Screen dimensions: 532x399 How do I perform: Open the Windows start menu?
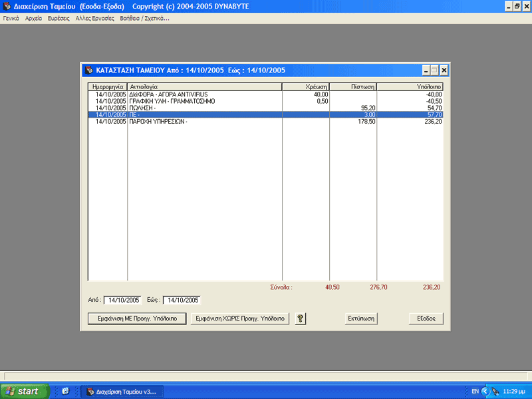click(25, 391)
